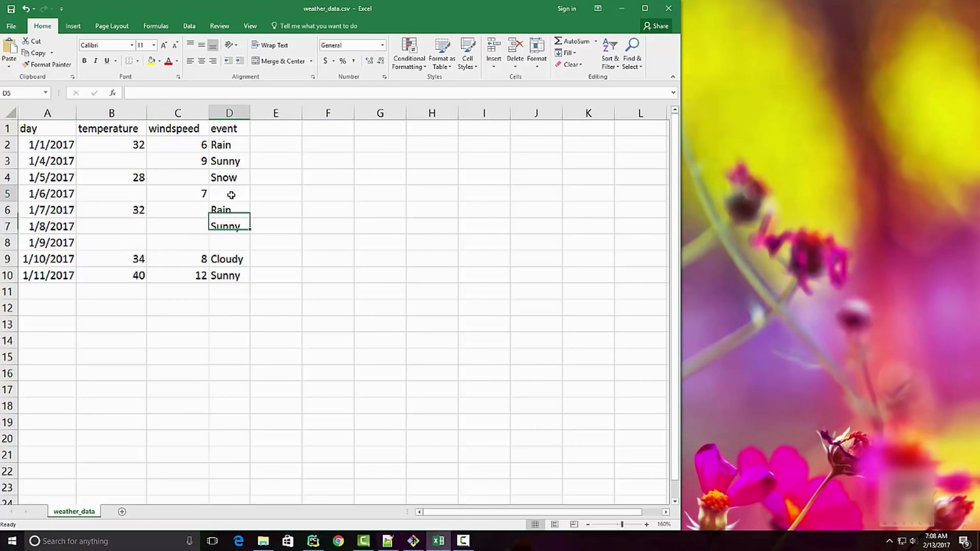This screenshot has width=980, height=551.
Task: Click the Share button
Action: point(656,26)
